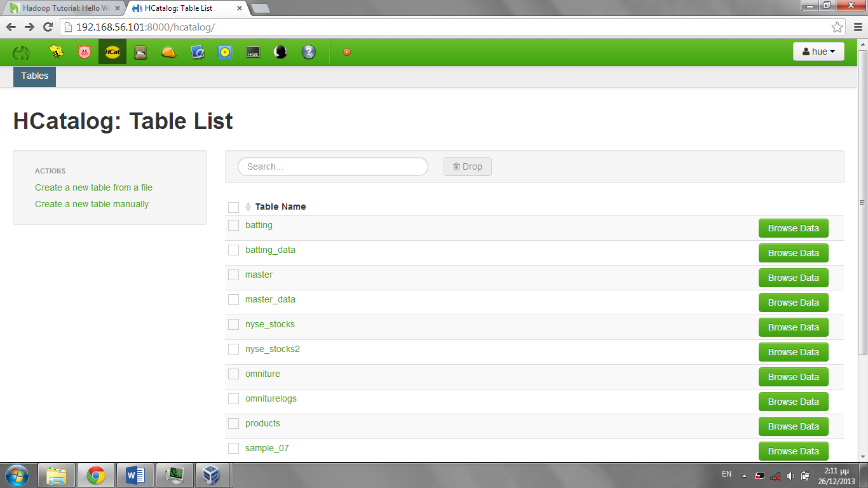Viewport: 868px width, 488px height.
Task: Sort by Table Name arrows
Action: [x=248, y=207]
